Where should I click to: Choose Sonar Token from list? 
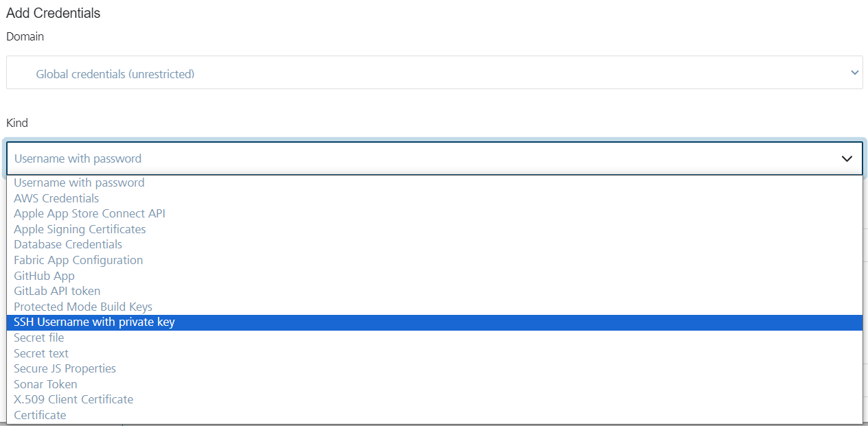click(x=45, y=384)
